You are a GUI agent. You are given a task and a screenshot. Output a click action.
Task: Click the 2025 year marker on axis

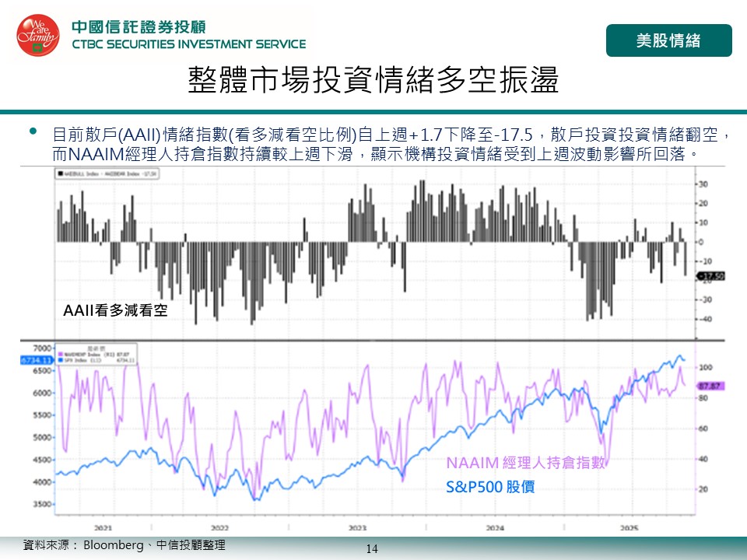pos(627,527)
